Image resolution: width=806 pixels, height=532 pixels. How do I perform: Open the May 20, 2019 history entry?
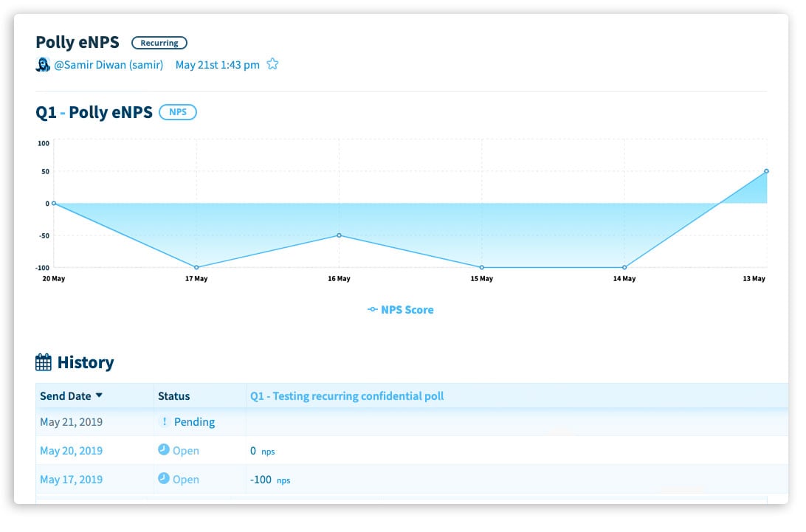[72, 451]
